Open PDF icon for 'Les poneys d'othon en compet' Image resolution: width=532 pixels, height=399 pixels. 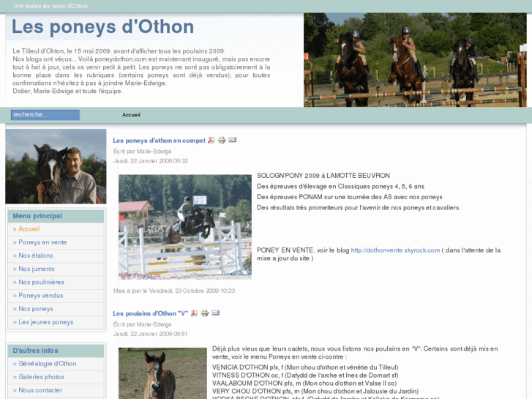pos(211,140)
